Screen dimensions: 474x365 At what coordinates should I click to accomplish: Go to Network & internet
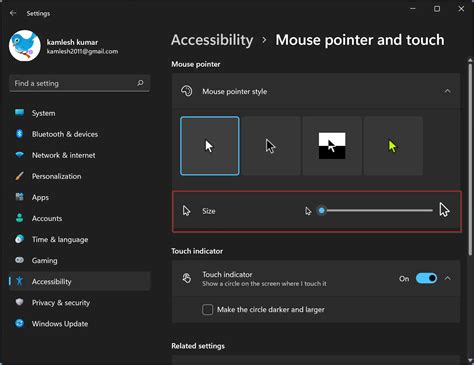pyautogui.click(x=80, y=155)
